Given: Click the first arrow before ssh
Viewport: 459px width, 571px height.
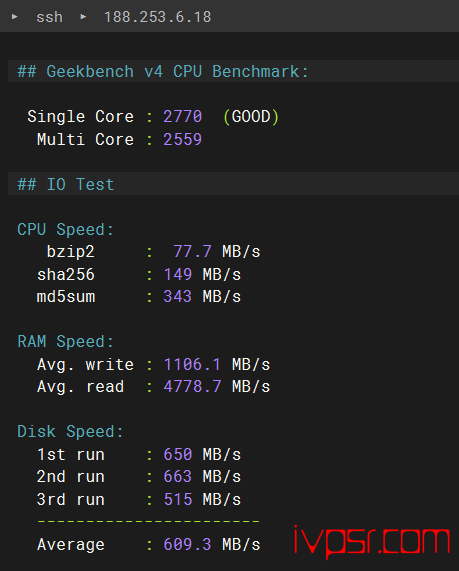Looking at the screenshot, I should click(x=15, y=16).
